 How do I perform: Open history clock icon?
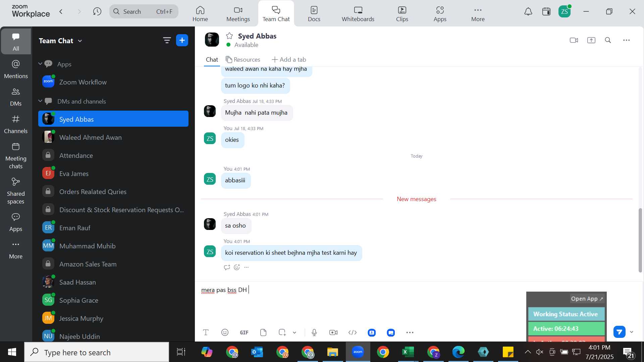pyautogui.click(x=97, y=12)
